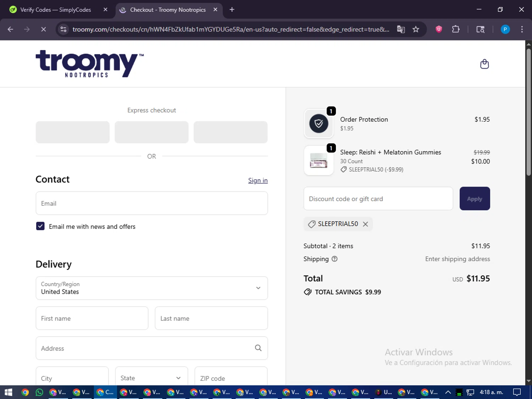This screenshot has width=532, height=399.
Task: Go back to the previous page
Action: (10, 29)
